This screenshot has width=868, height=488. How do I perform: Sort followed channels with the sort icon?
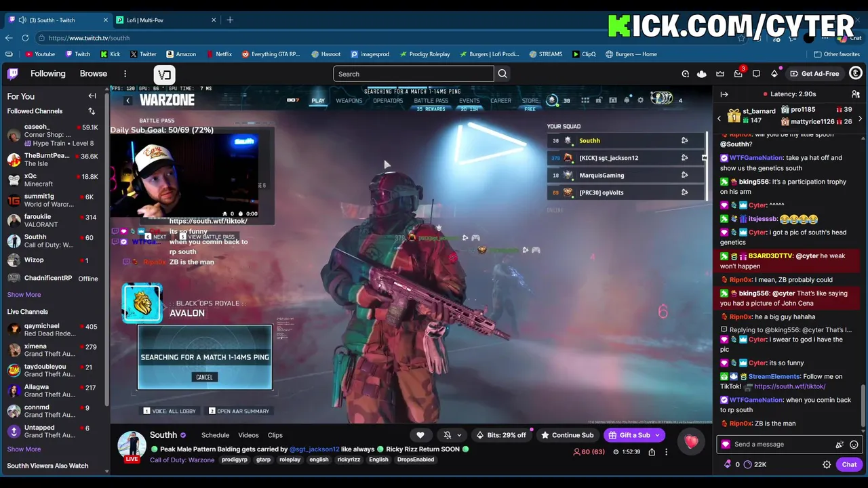coord(92,111)
